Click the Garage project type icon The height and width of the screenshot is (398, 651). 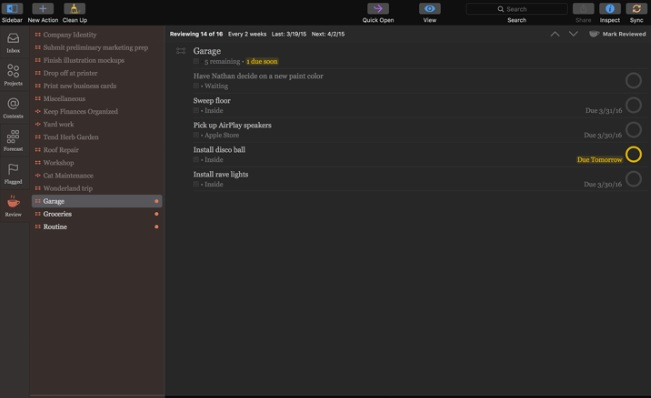click(x=181, y=51)
